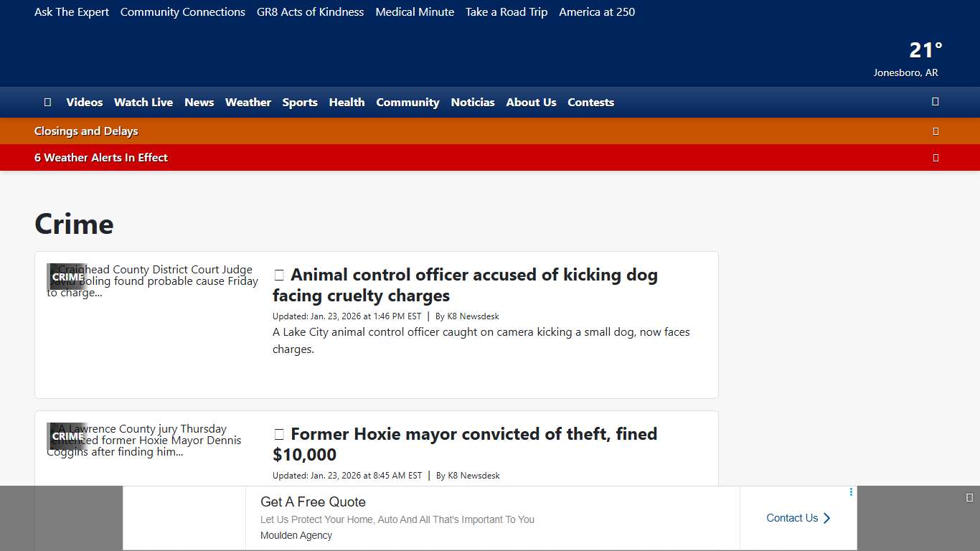Open the hamburger navigation menu
This screenshot has width=980, height=551.
pos(47,102)
